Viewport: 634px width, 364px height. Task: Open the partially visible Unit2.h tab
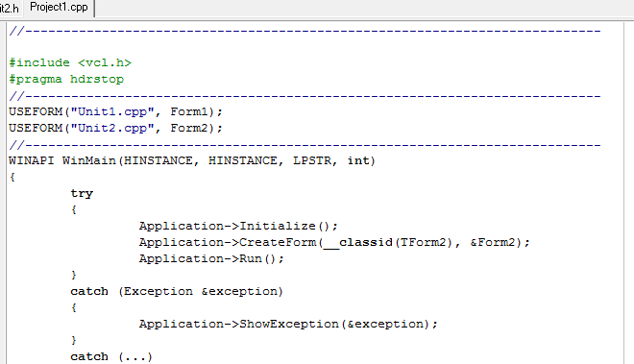pos(10,8)
